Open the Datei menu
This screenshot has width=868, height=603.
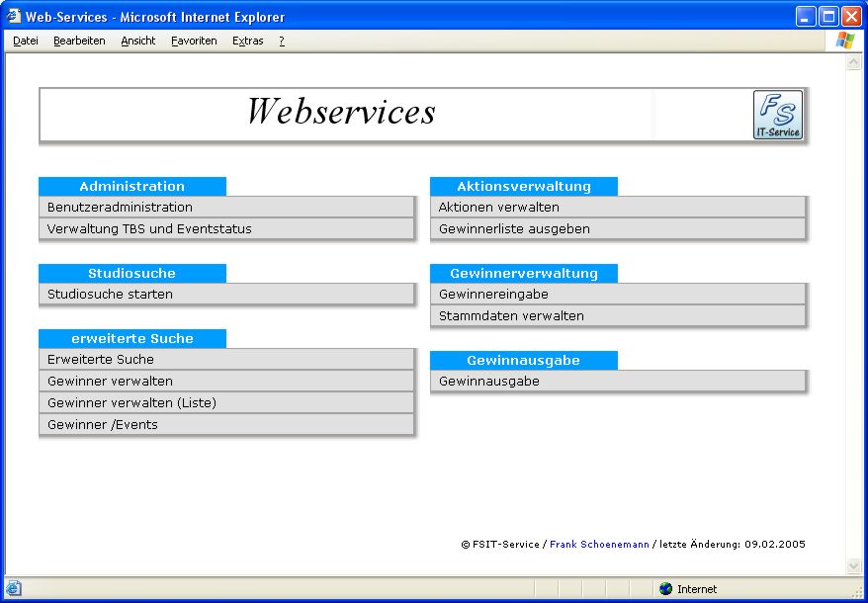pyautogui.click(x=26, y=41)
